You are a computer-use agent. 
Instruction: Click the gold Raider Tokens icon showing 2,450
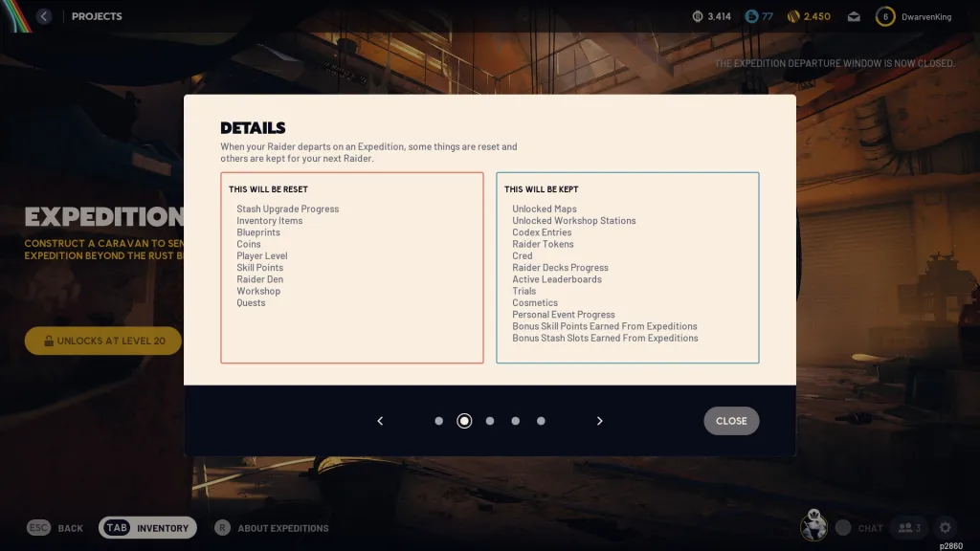[793, 17]
